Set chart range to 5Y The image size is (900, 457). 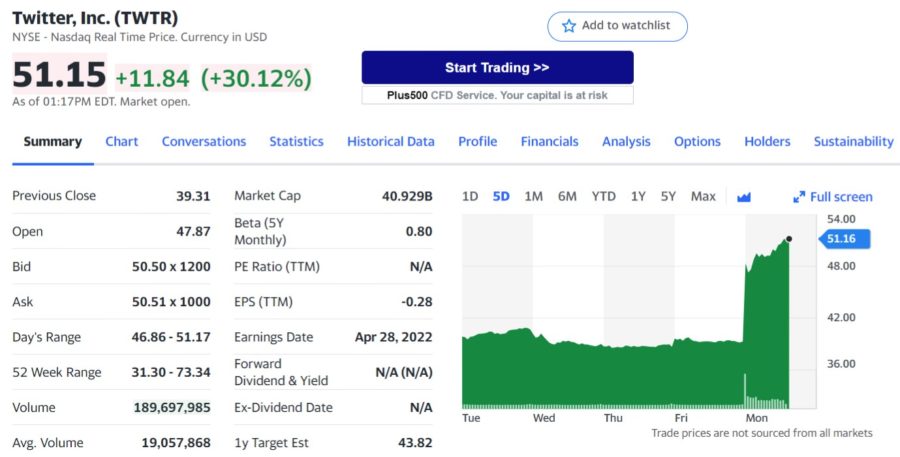point(668,197)
